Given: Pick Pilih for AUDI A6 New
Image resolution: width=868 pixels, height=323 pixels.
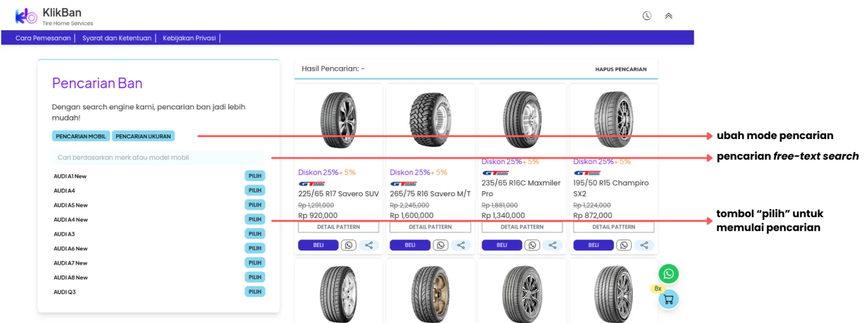Looking at the screenshot, I should click(255, 248).
